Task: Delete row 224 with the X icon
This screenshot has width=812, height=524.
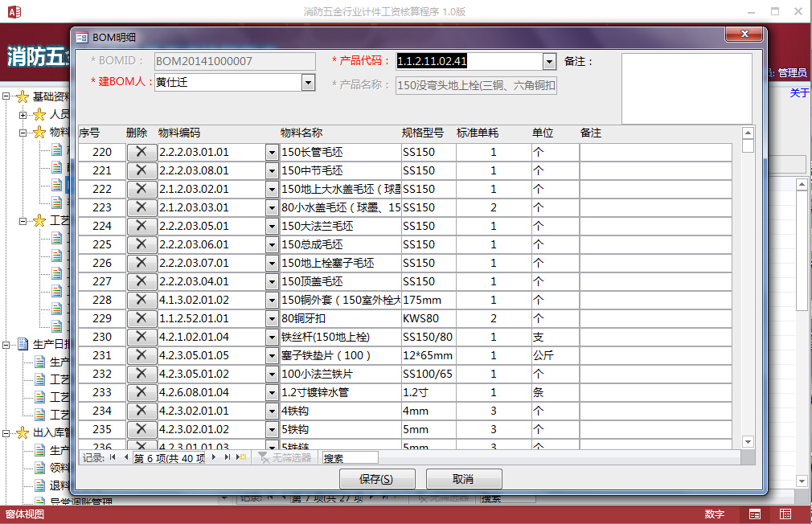Action: point(141,226)
